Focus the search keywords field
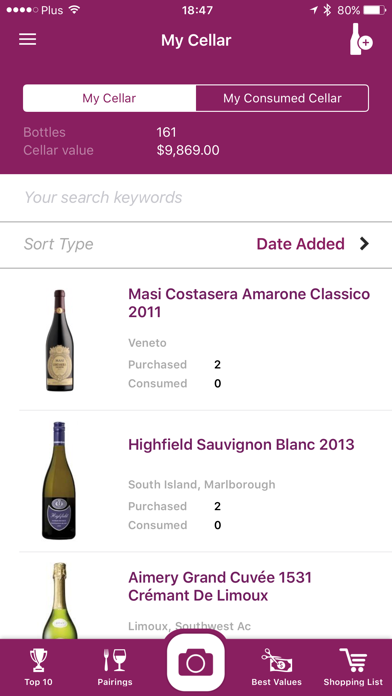This screenshot has width=392, height=696. pos(196,198)
